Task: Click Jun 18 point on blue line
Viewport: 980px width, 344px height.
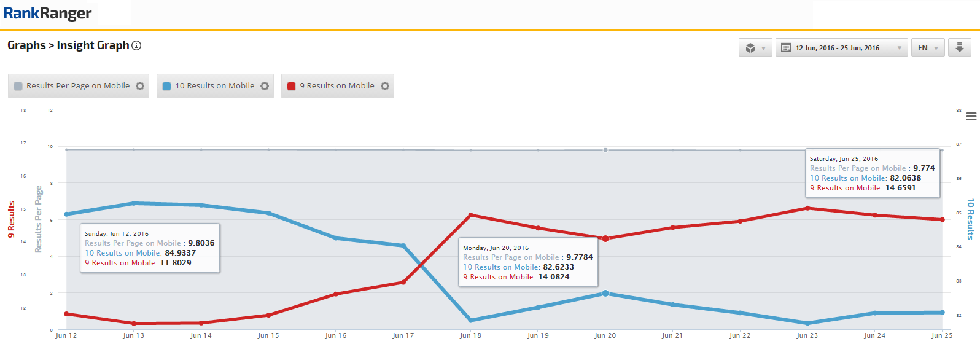Action: (x=471, y=320)
